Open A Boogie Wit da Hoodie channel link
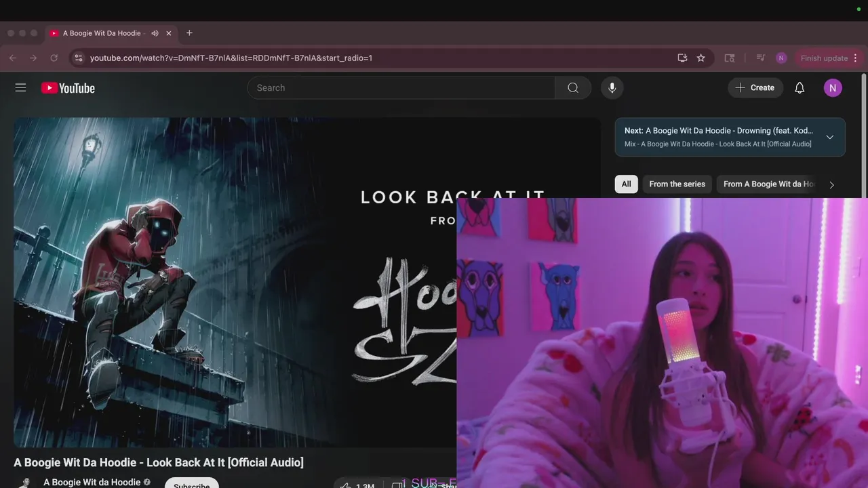 (92, 483)
